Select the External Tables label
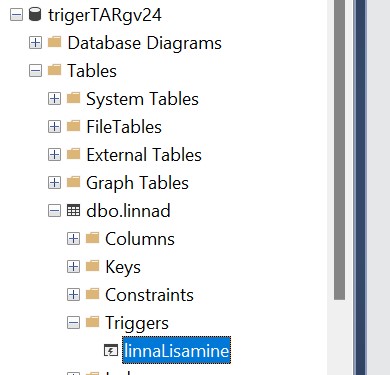The width and height of the screenshot is (390, 375). (x=144, y=155)
